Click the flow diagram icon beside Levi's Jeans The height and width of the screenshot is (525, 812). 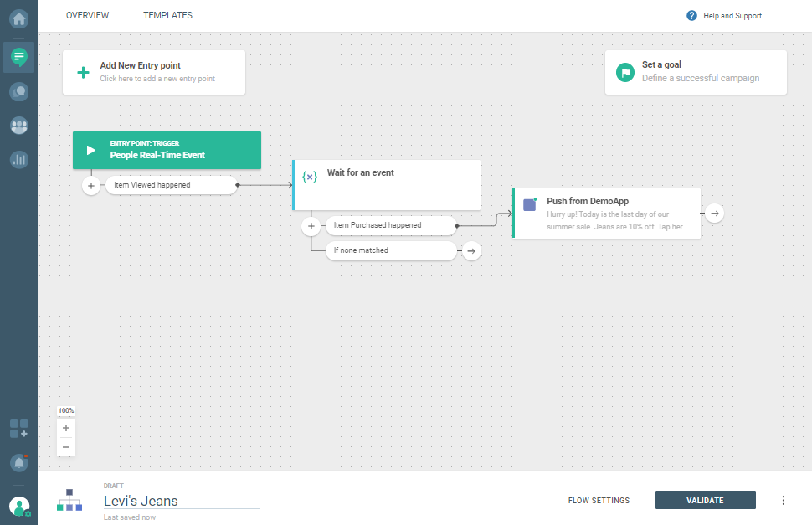click(69, 500)
